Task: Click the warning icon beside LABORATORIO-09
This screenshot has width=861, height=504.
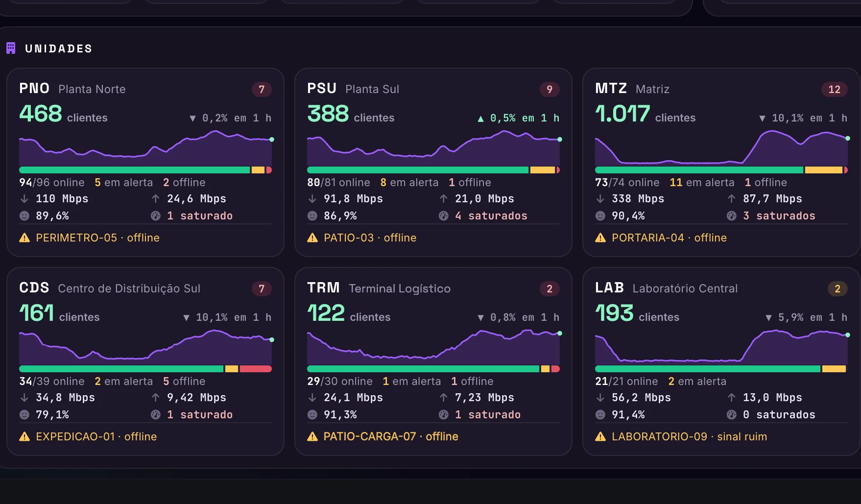Action: [x=600, y=436]
